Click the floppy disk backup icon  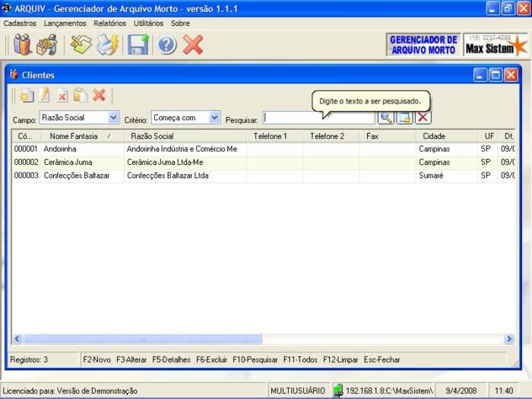click(138, 44)
